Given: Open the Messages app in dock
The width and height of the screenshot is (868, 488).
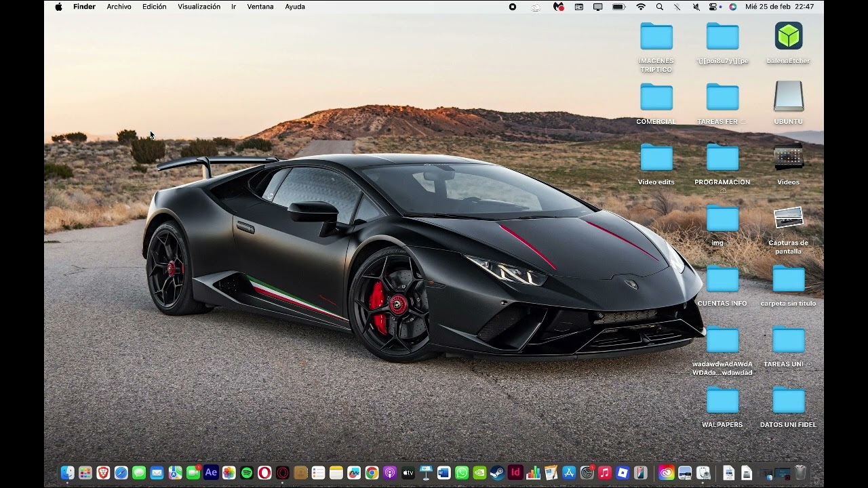Looking at the screenshot, I should (x=139, y=472).
